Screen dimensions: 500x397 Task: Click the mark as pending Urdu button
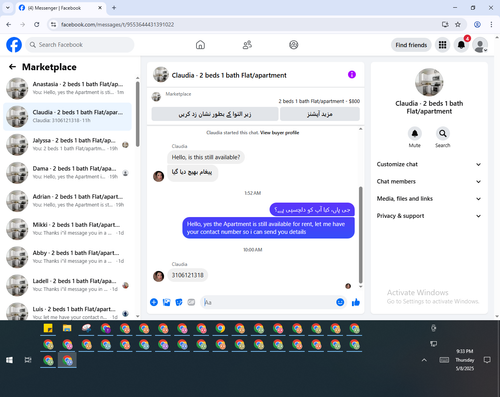215,114
